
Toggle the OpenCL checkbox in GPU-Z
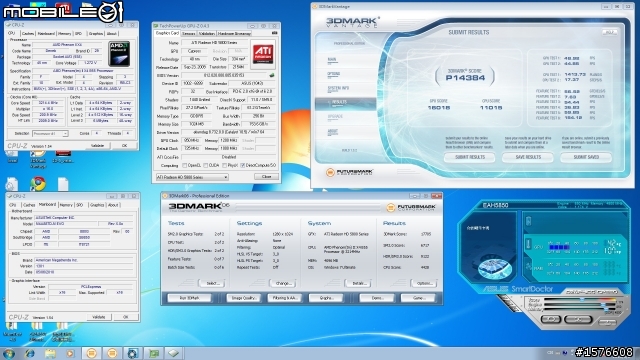[x=184, y=165]
